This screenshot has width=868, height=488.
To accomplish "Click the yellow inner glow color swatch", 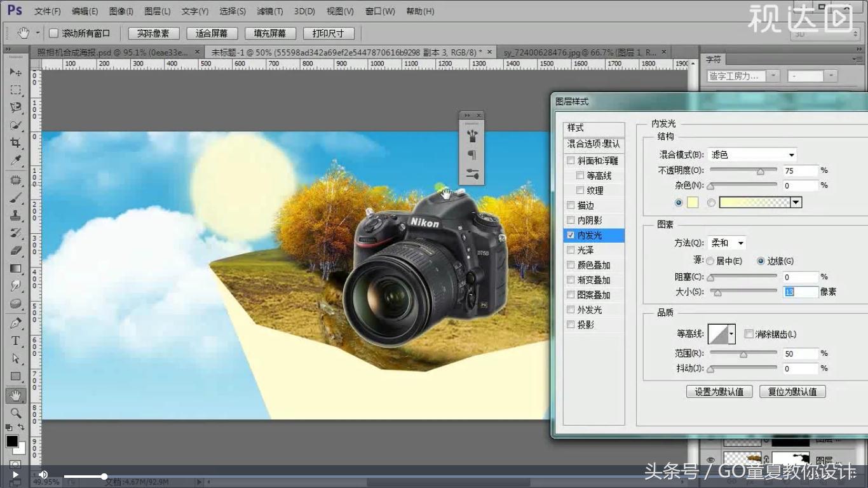I will [x=692, y=202].
